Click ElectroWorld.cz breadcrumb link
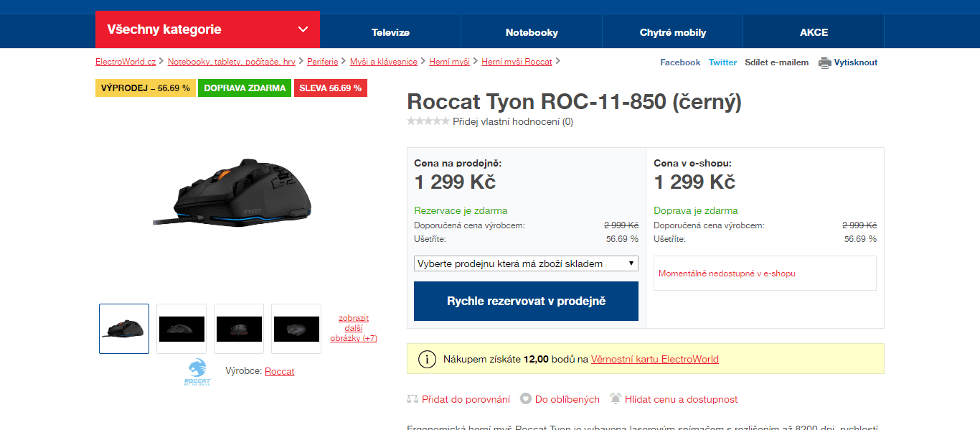The height and width of the screenshot is (430, 980). click(x=126, y=62)
